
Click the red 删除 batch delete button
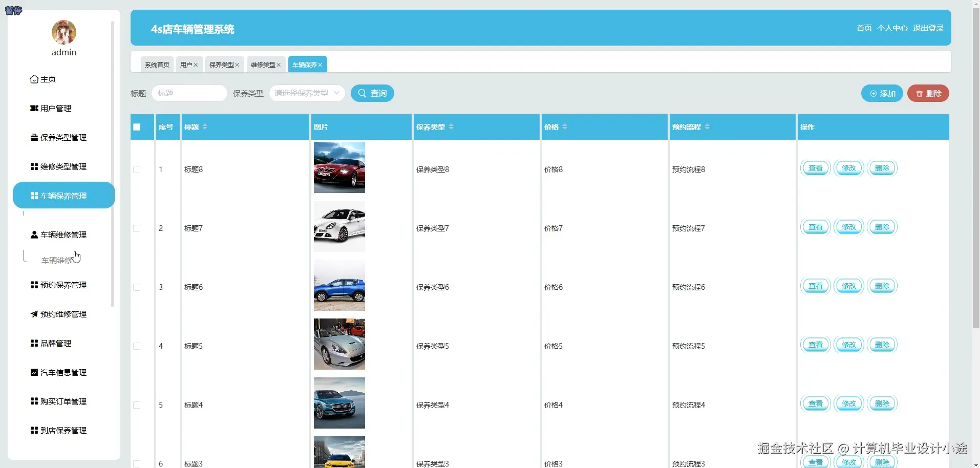[x=928, y=93]
